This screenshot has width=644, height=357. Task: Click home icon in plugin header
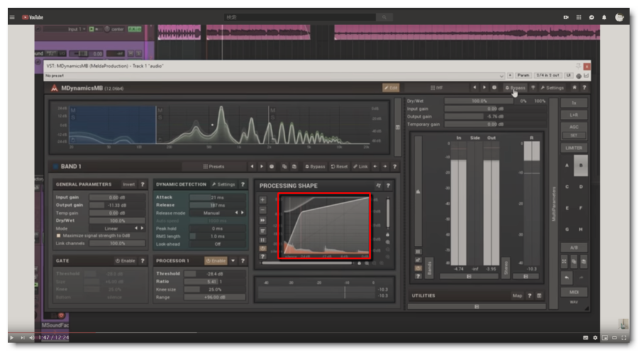[x=574, y=87]
